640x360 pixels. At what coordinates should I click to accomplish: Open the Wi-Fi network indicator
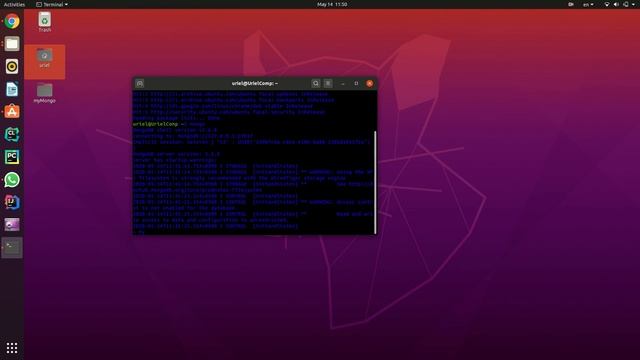point(607,4)
